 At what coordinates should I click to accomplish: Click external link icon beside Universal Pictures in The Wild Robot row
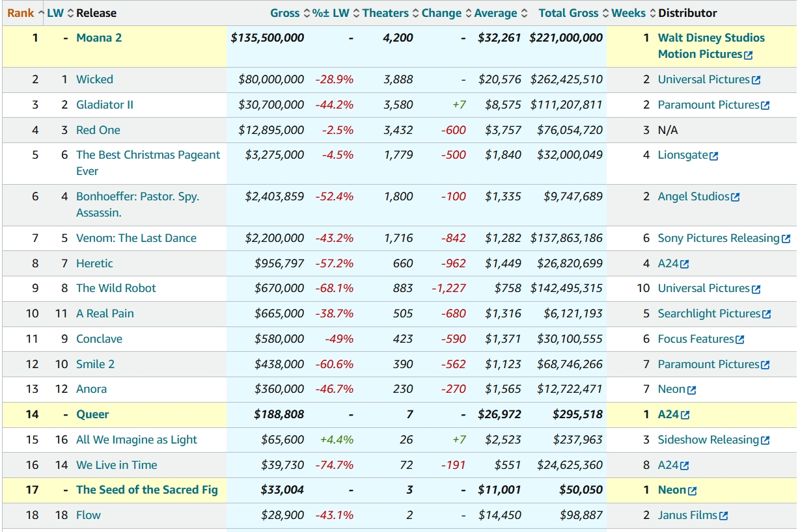point(756,289)
